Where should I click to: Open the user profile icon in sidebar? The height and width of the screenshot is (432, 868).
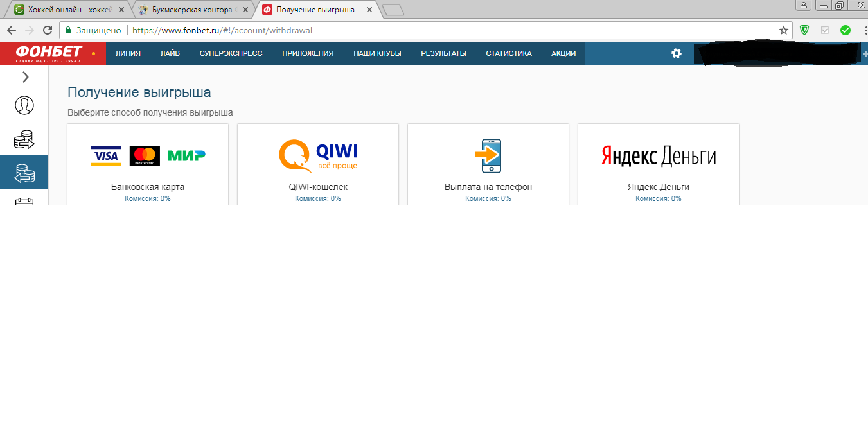point(24,105)
